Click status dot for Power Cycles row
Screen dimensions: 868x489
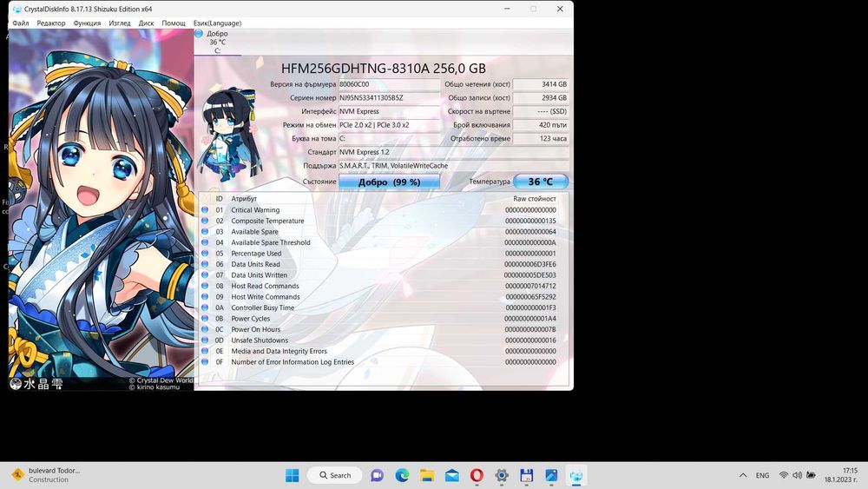pyautogui.click(x=205, y=319)
